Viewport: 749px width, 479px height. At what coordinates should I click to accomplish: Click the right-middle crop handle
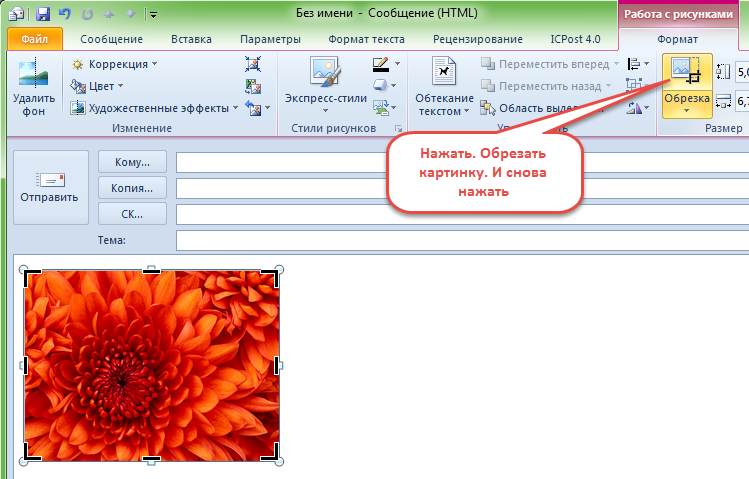coord(277,365)
